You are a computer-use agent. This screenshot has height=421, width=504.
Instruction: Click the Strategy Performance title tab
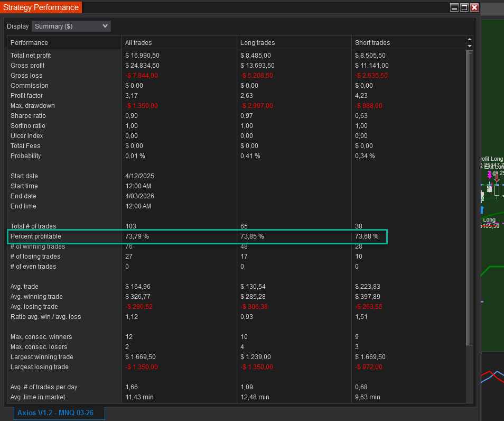[41, 7]
